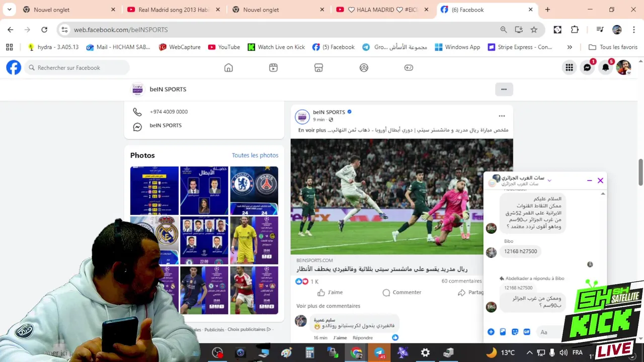Expand bookmarks overflow chevron
The image size is (644, 362).
tap(570, 47)
